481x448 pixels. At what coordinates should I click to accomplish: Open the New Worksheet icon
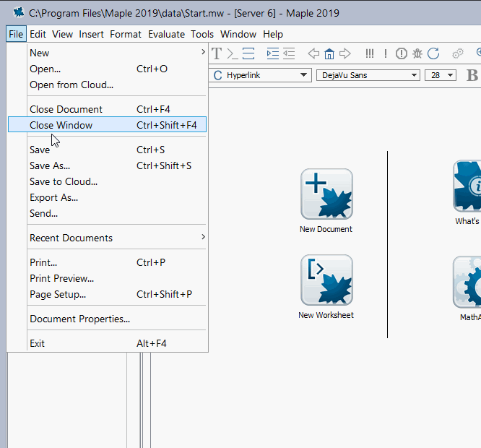326,280
